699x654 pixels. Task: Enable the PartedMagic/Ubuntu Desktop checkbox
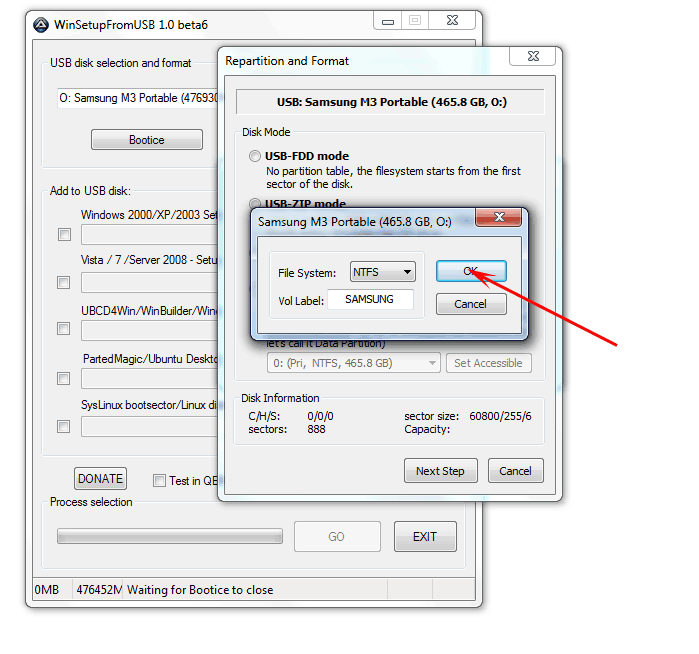64,378
